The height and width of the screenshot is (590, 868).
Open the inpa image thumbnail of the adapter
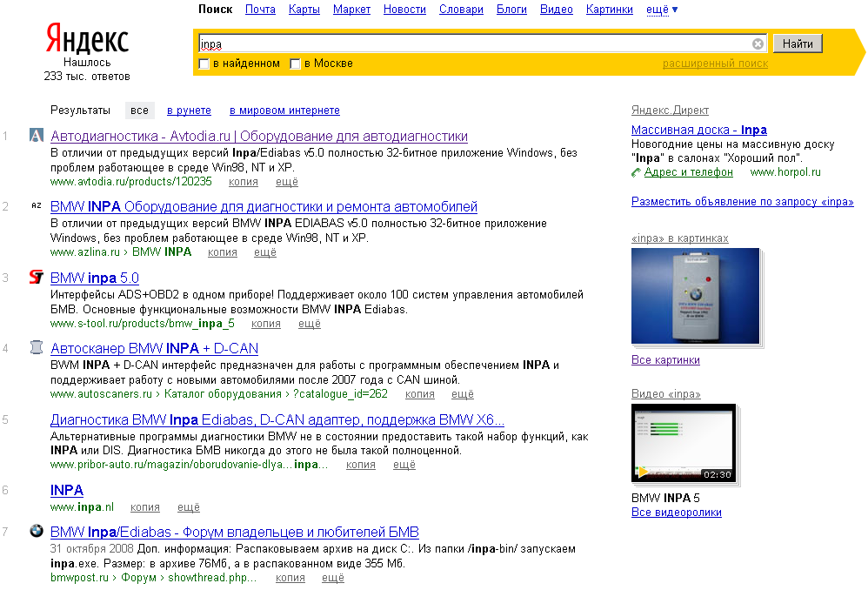tap(695, 296)
